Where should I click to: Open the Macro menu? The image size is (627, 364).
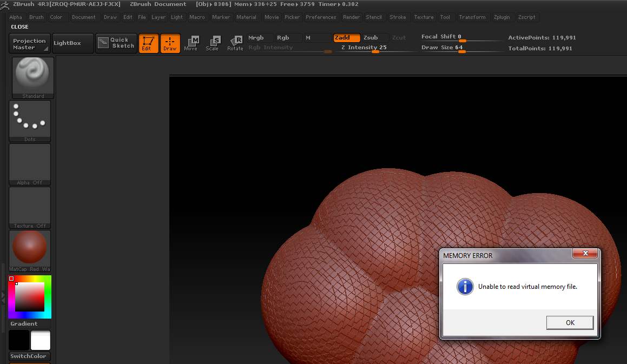click(x=197, y=17)
